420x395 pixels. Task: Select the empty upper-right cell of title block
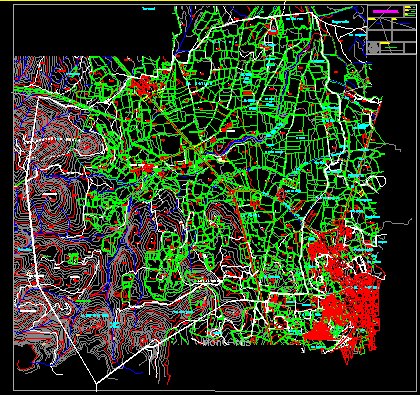pyautogui.click(x=404, y=36)
